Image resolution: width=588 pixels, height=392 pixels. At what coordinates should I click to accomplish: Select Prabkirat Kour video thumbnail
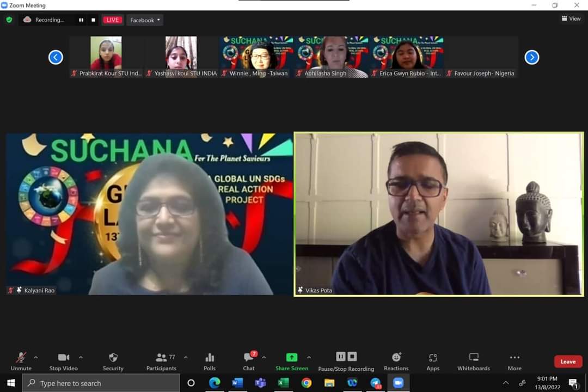[106, 57]
